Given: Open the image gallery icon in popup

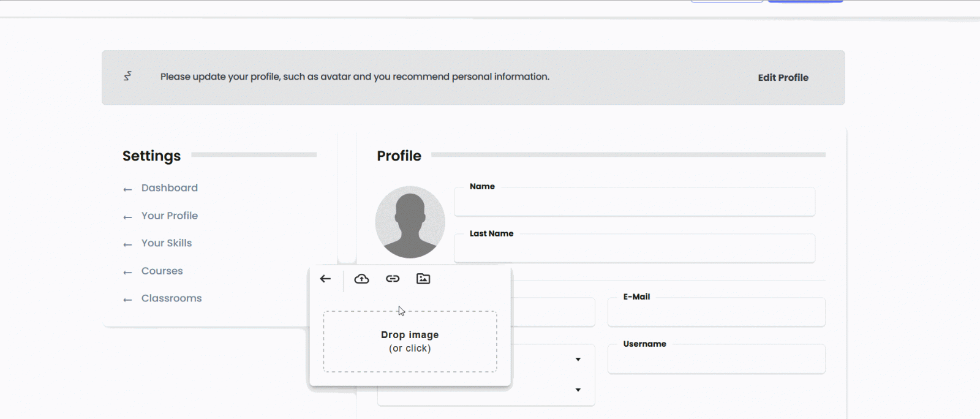Looking at the screenshot, I should click(423, 279).
